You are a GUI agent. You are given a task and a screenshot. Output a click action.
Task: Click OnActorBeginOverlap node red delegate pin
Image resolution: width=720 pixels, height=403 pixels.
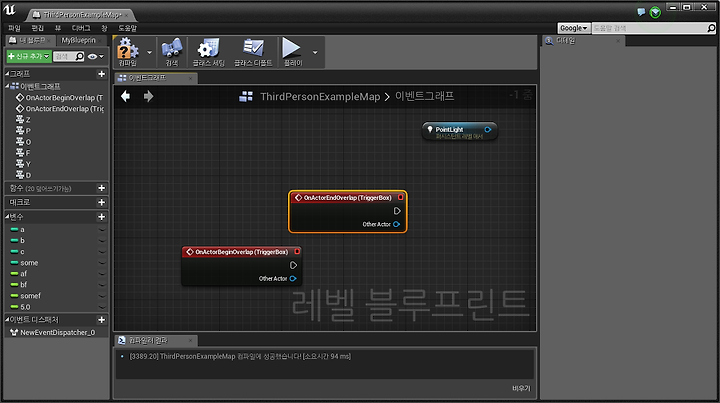[297, 252]
